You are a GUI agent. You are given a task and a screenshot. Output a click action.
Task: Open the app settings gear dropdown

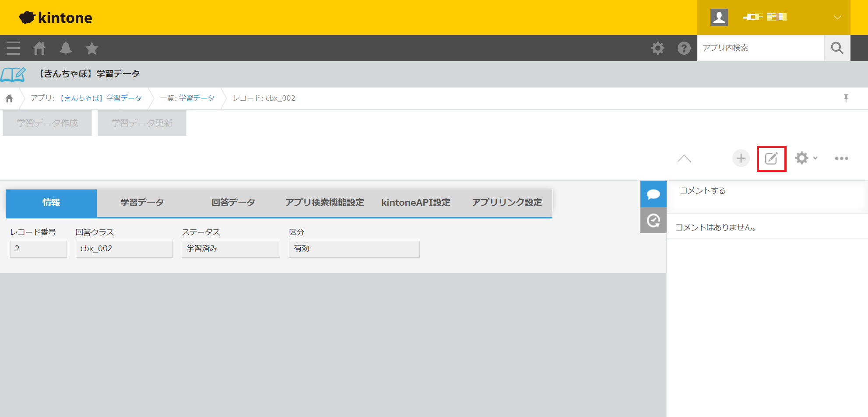tap(806, 158)
